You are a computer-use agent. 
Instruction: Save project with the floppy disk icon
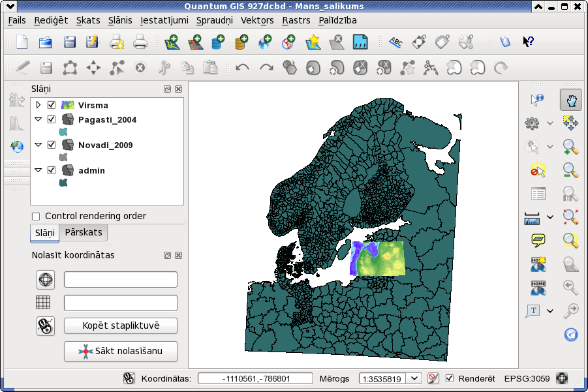pyautogui.click(x=69, y=42)
